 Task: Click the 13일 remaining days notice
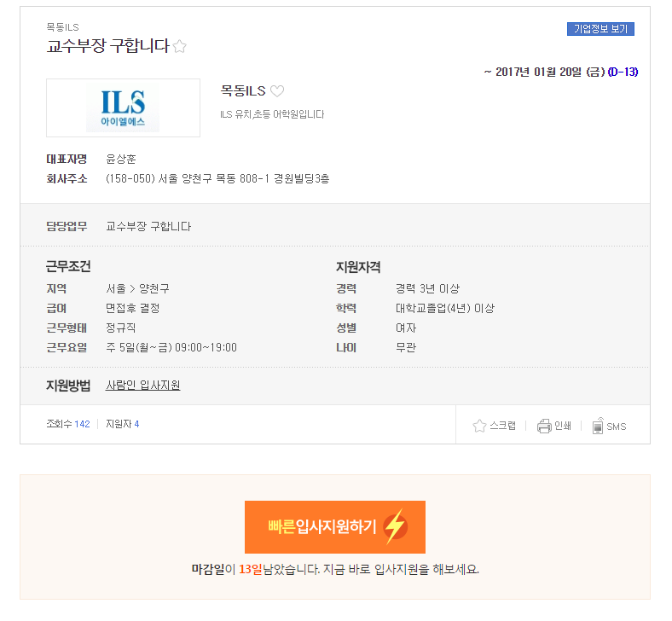[x=250, y=569]
